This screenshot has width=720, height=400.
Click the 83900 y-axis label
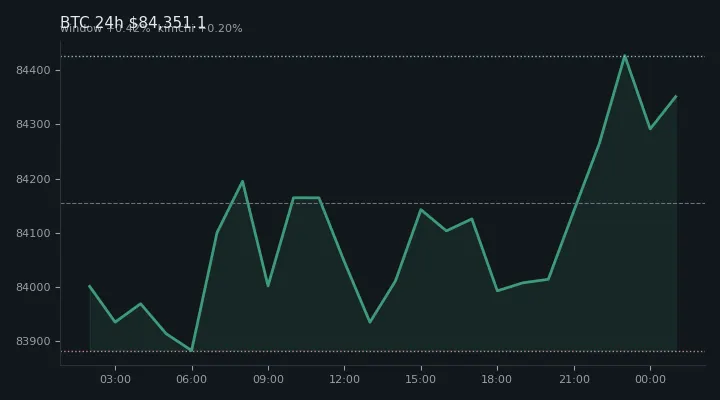(x=33, y=341)
